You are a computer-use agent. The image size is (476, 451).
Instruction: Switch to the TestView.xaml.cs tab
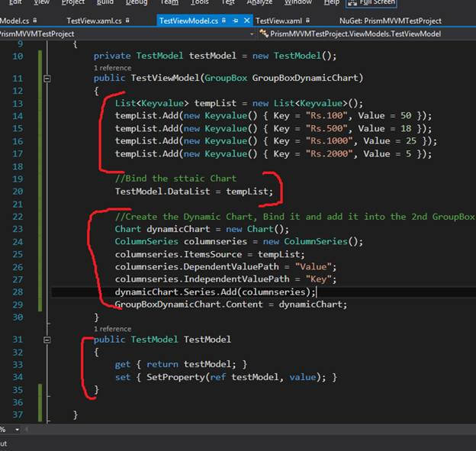[x=94, y=21]
